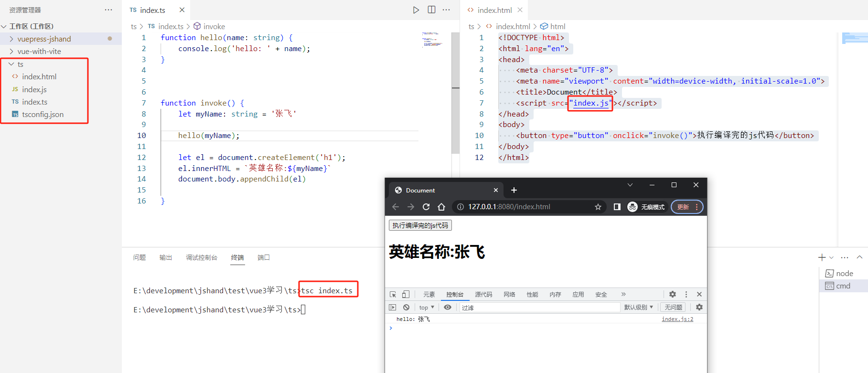Split the index.ts editor to the right
The width and height of the screenshot is (868, 373).
coord(431,10)
